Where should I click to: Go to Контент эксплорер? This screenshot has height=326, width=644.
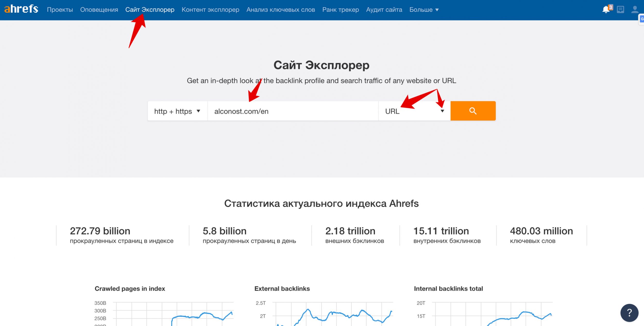coord(210,10)
